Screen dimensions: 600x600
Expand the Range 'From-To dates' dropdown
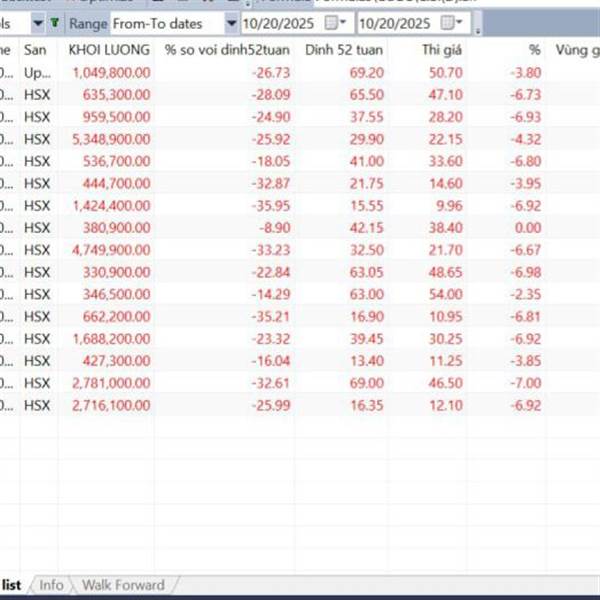click(x=231, y=22)
